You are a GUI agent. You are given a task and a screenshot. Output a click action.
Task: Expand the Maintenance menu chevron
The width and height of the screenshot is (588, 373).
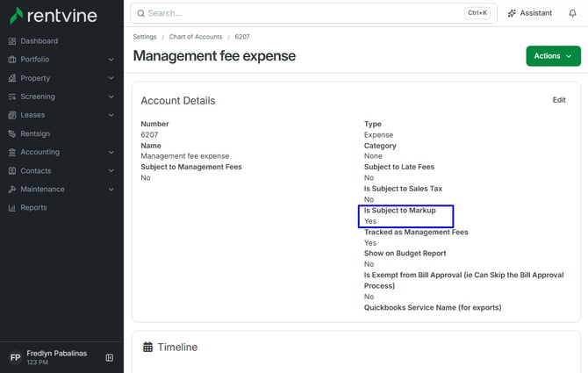pos(111,190)
